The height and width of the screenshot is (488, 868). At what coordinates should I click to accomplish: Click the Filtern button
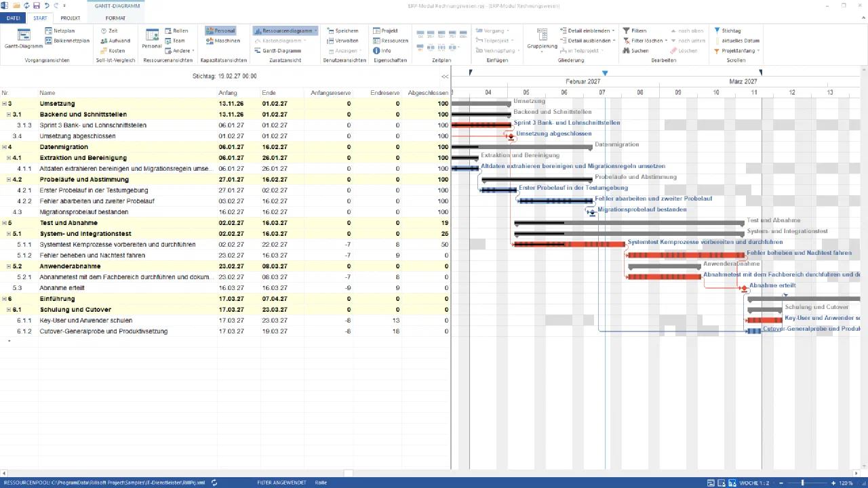click(634, 30)
